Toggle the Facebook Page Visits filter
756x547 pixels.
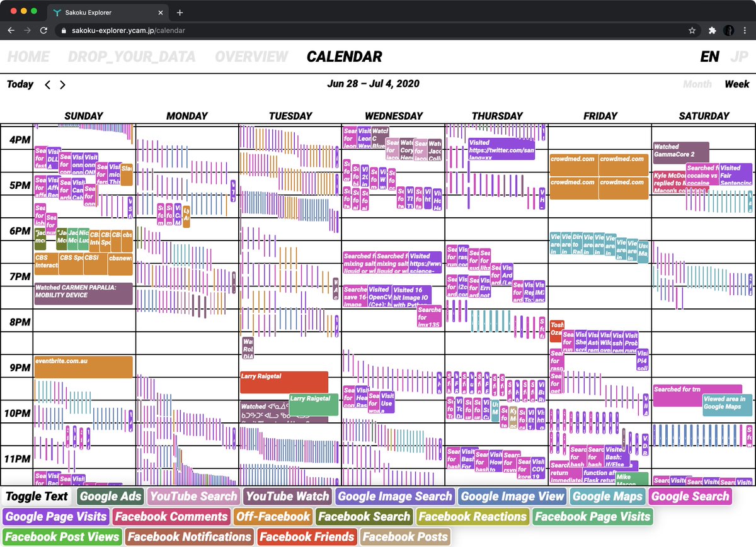592,516
